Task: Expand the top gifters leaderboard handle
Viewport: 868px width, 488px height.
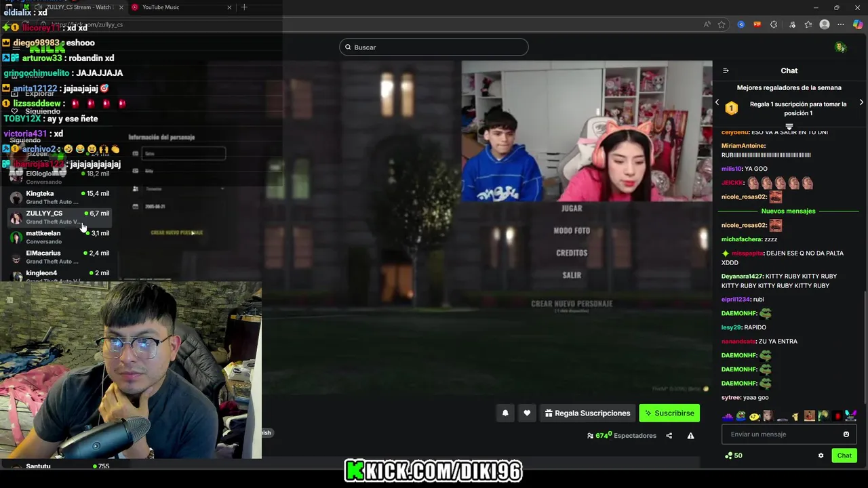Action: coord(789,127)
